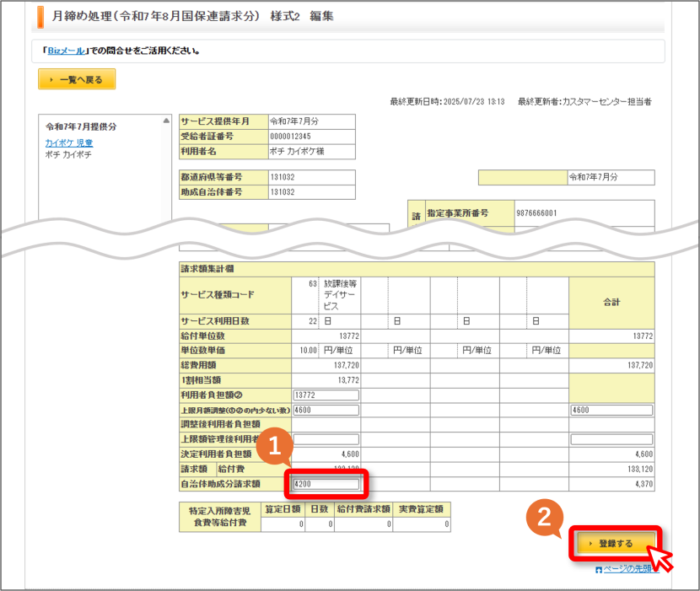Click the up-arrow icon beside ページの先頭

click(599, 570)
